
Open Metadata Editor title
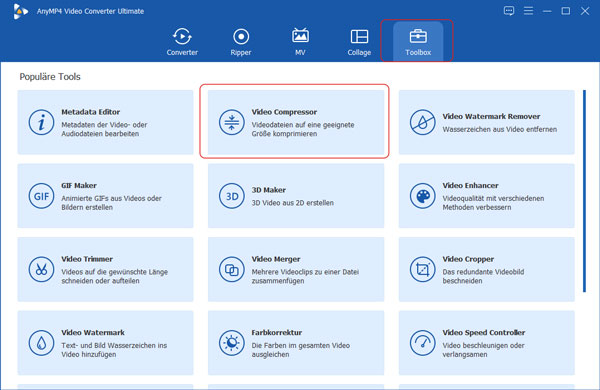click(90, 112)
